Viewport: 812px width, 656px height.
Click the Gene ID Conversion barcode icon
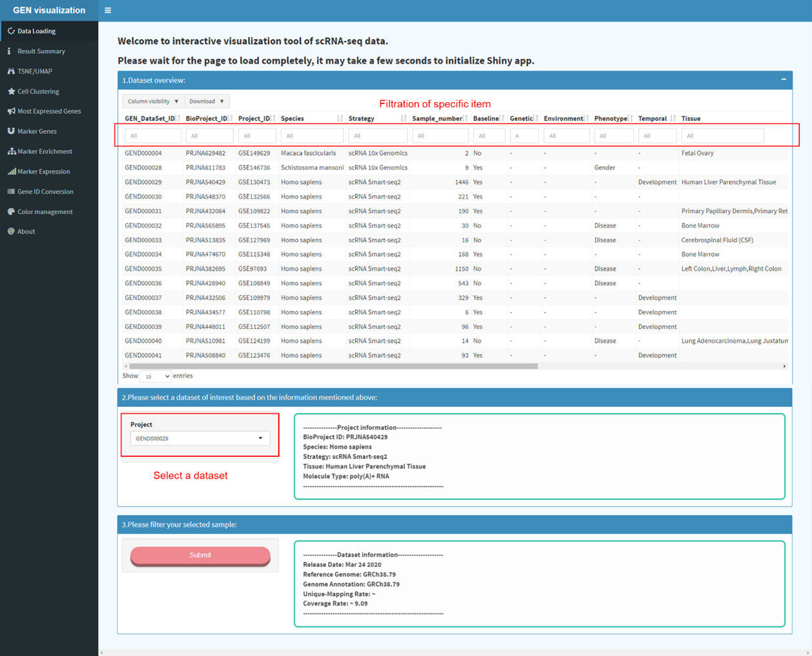point(11,191)
